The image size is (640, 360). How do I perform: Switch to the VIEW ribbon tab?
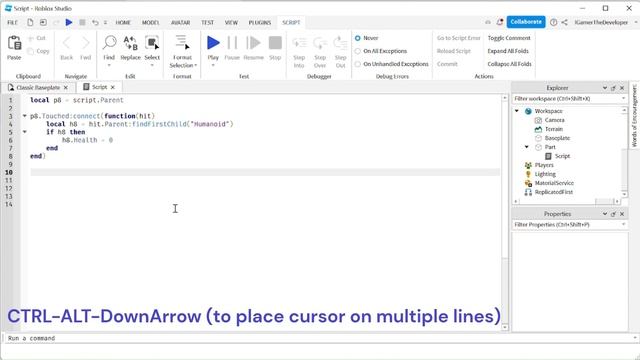coord(231,22)
